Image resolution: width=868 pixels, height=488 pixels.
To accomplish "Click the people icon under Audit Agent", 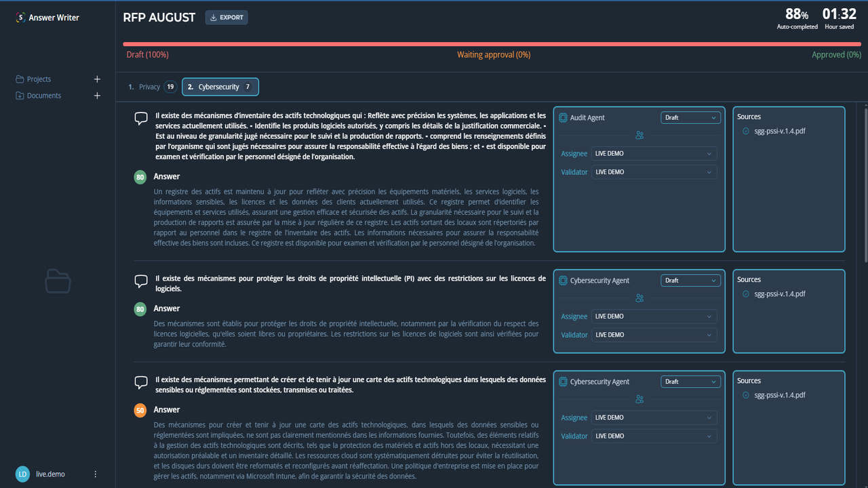I will (x=639, y=135).
